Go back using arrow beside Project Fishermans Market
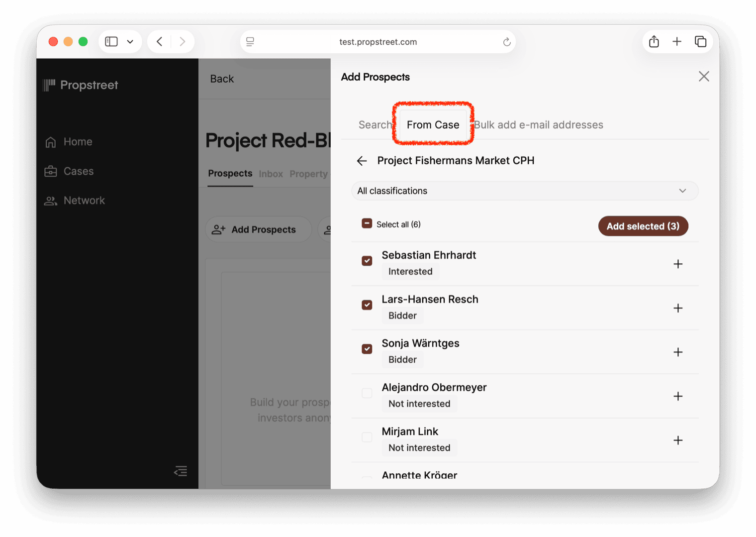756x537 pixels. [x=362, y=161]
